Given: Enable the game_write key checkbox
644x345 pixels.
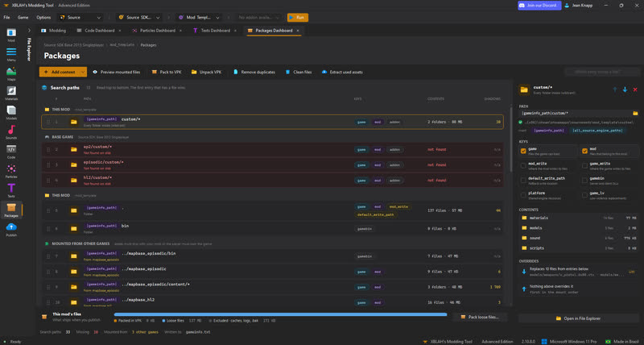Looking at the screenshot, I should click(584, 166).
